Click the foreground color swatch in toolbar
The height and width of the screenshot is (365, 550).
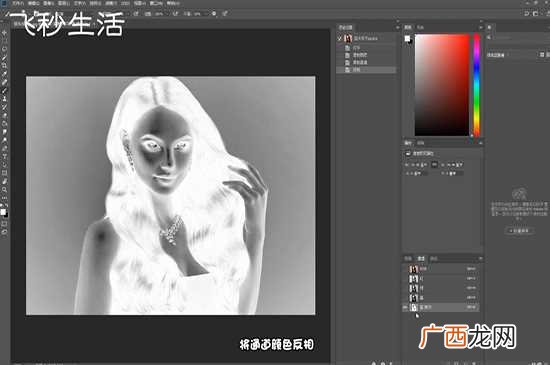(x=3, y=212)
